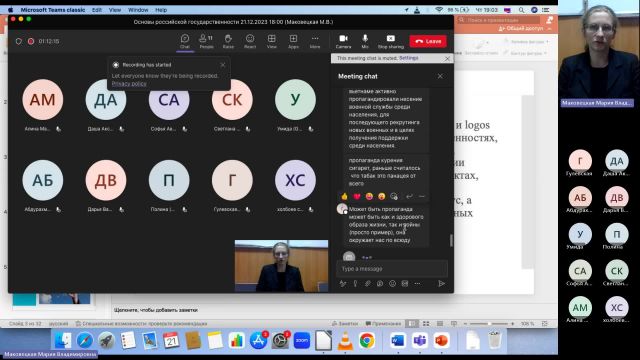
Task: Attach a file with paperclip icon
Action: [x=367, y=284]
